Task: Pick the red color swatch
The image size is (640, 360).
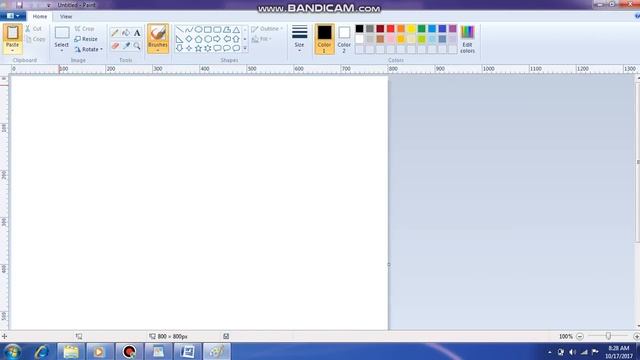Action: click(x=391, y=29)
